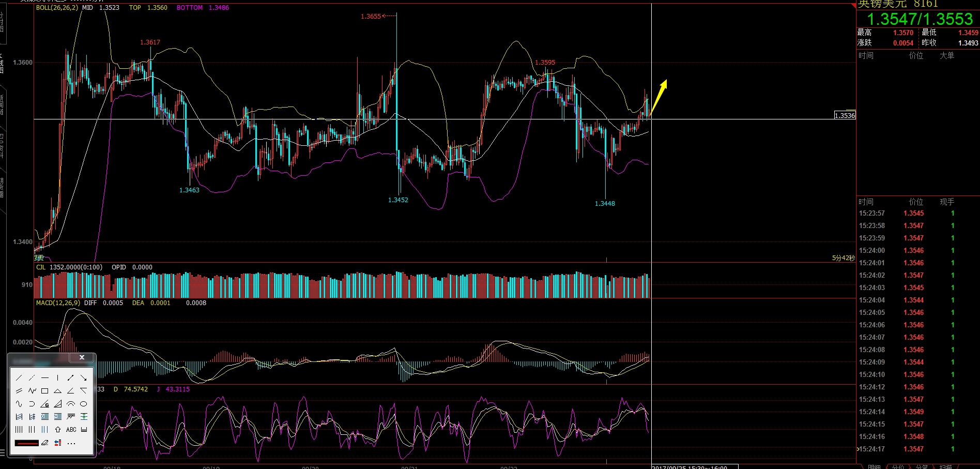The width and height of the screenshot is (980, 469).
Task: Click the MACD(12,26,9) indicator label
Action: tap(58, 303)
